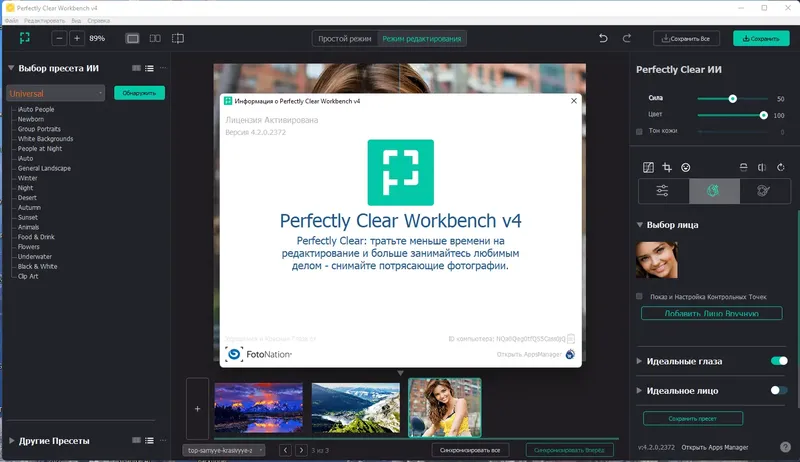
Task: Click Synchronize all button
Action: (x=470, y=450)
